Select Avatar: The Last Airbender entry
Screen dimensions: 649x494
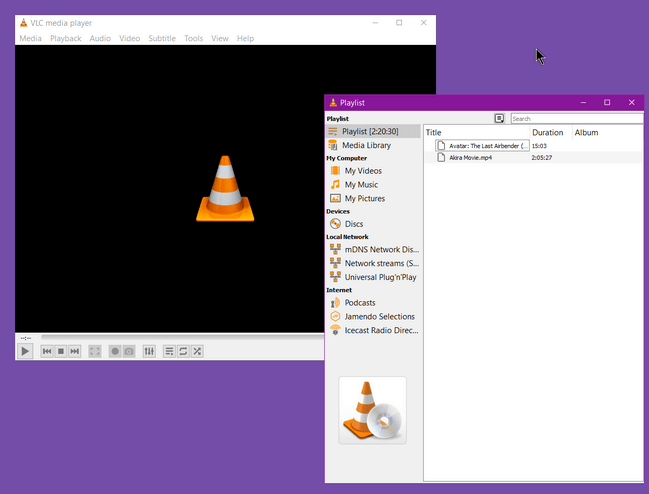click(x=482, y=146)
